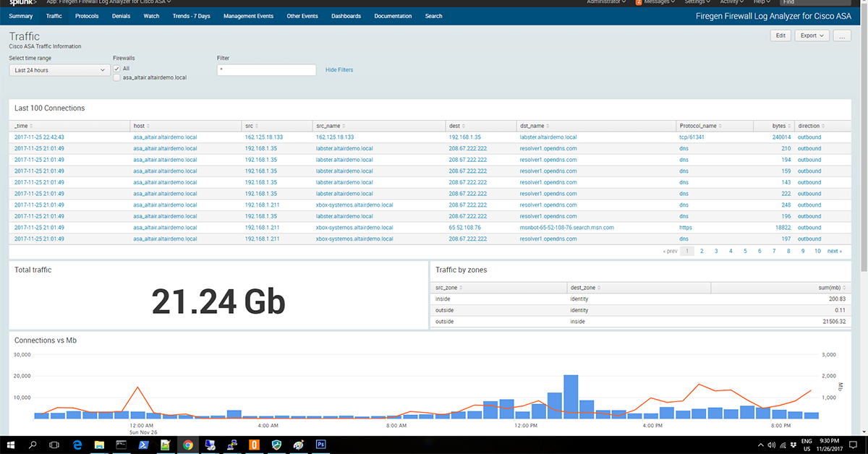Screen dimensions: 868x454
Task: Open shield security app on taskbar
Action: 276,445
